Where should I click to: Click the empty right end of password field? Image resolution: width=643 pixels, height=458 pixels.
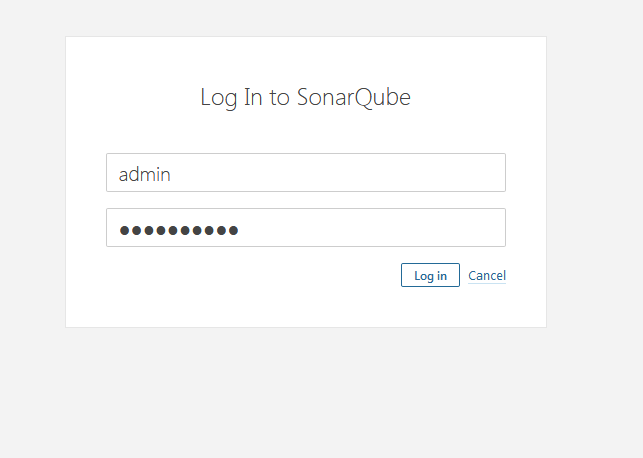(x=470, y=227)
